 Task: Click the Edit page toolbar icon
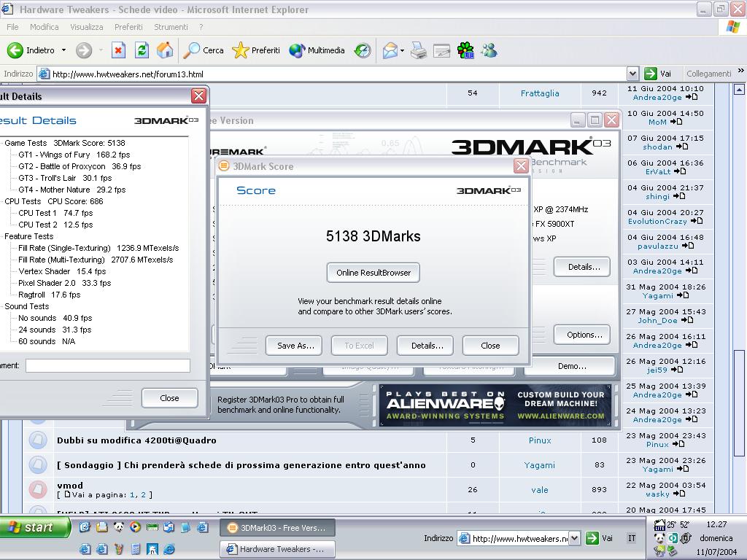pos(441,50)
